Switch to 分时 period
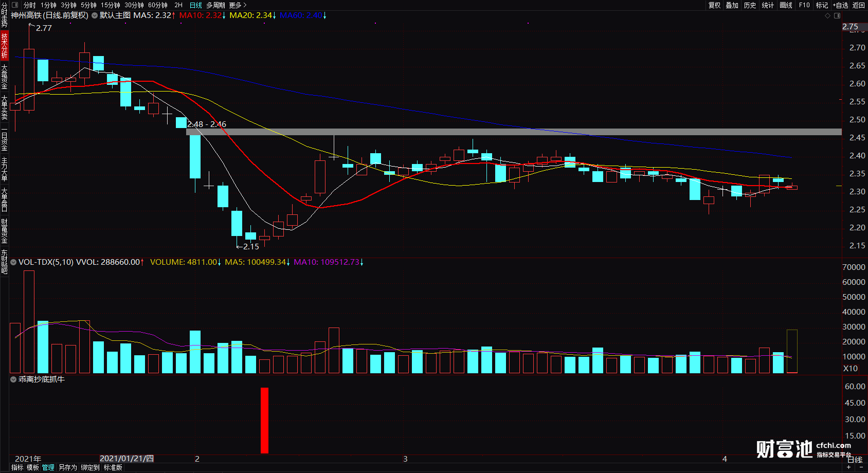The image size is (868, 473). click(30, 5)
